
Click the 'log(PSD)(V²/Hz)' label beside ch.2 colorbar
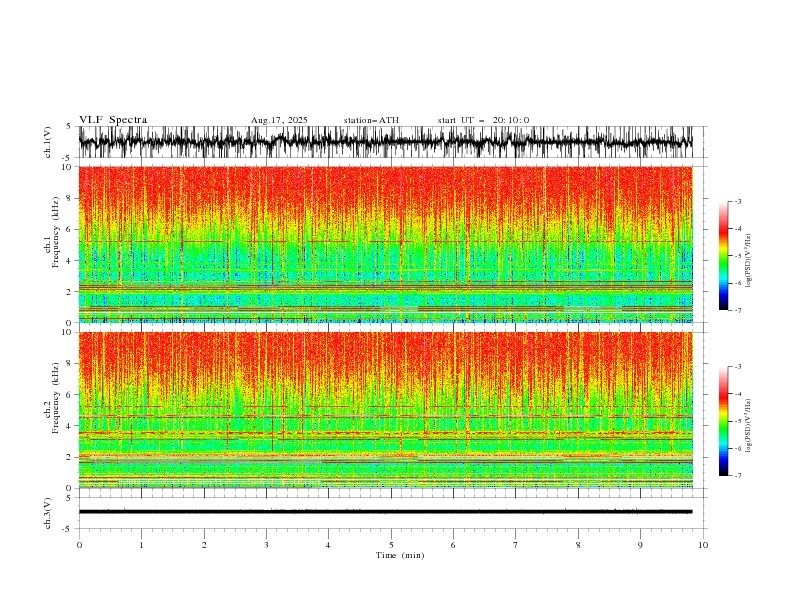click(x=749, y=425)
